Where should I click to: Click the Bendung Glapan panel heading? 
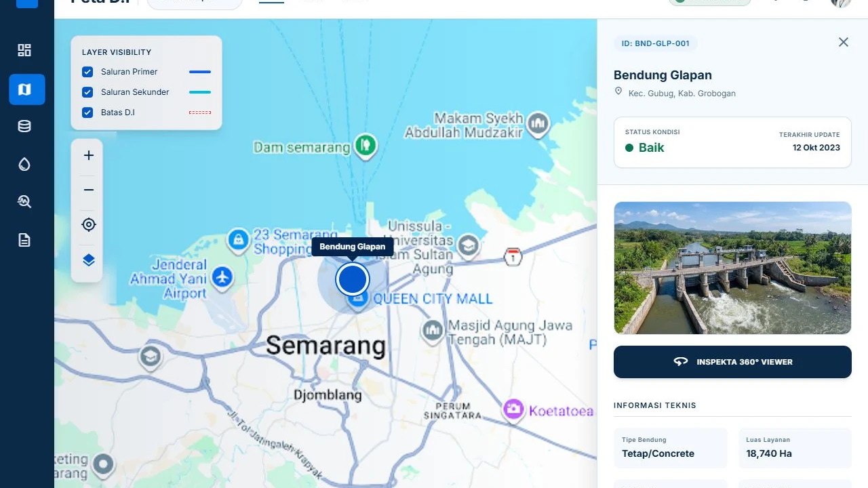[x=663, y=75]
